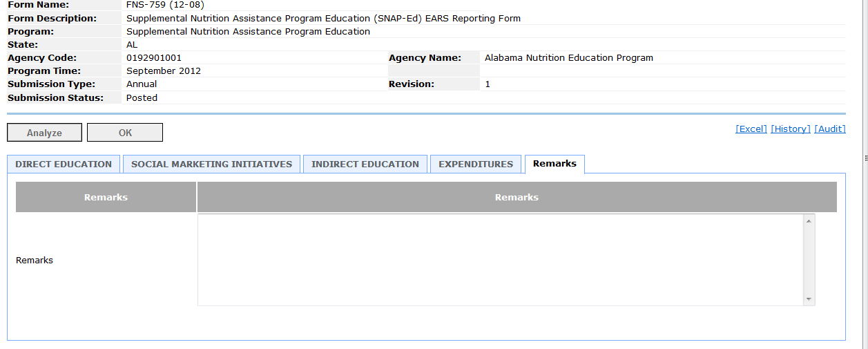868x349 pixels.
Task: Open the SOCIAL MARKETING INITIATIVES tab
Action: coord(211,164)
